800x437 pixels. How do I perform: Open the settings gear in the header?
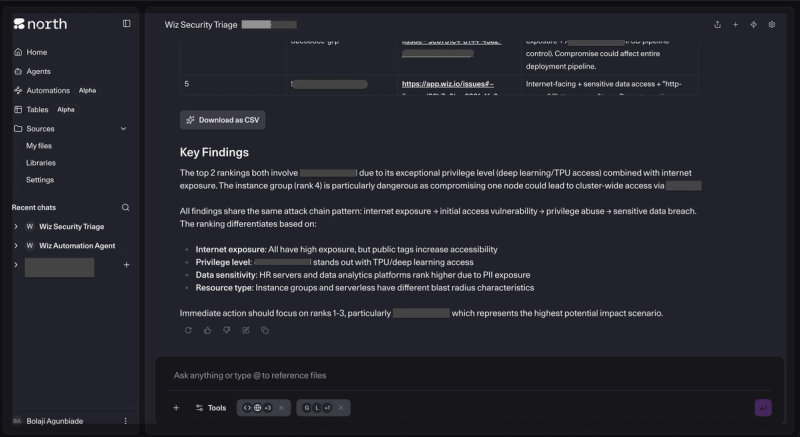tap(771, 24)
